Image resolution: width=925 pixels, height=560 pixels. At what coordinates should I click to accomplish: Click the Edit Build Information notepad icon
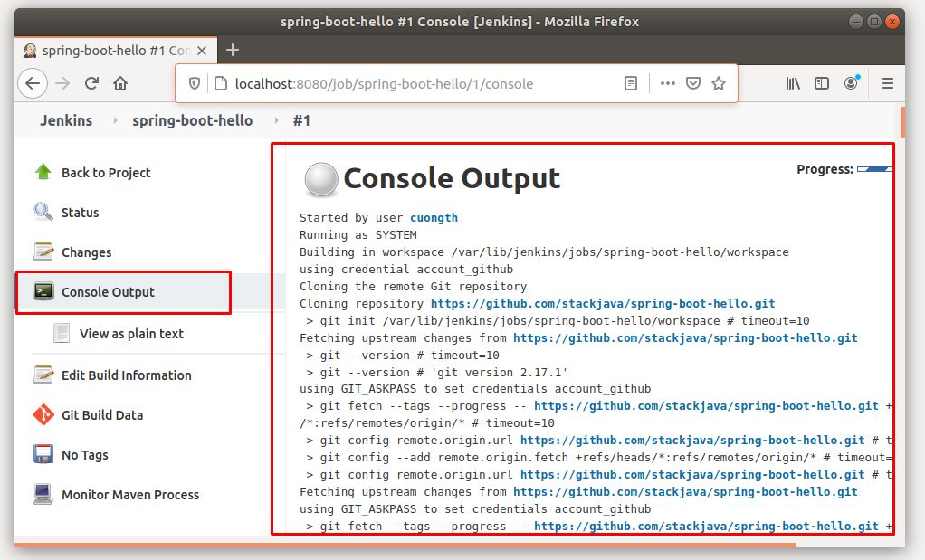coord(43,375)
